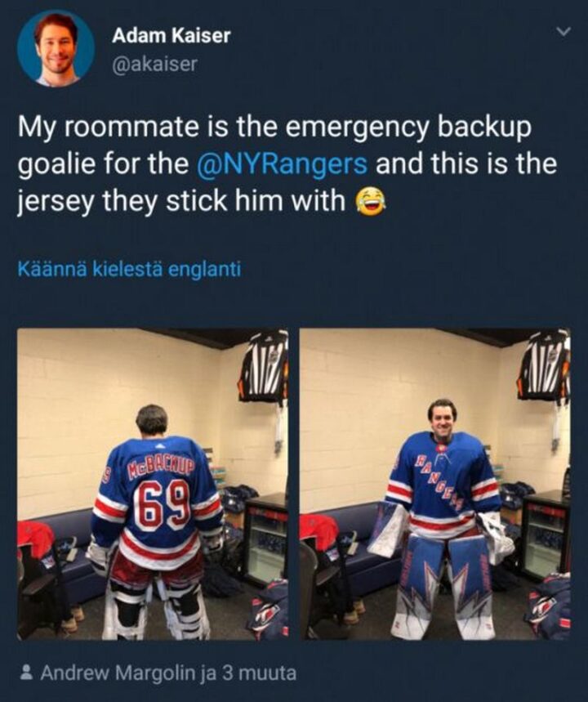
Task: Click the hanging referee jersey in left photo
Action: 264,366
